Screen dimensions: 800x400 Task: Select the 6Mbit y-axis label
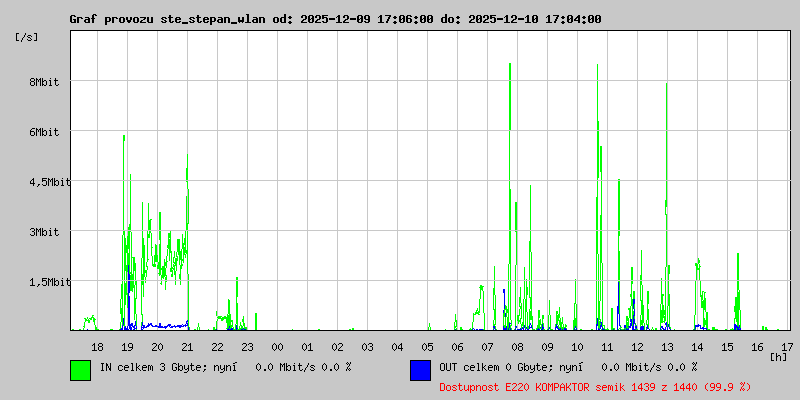[x=44, y=132]
